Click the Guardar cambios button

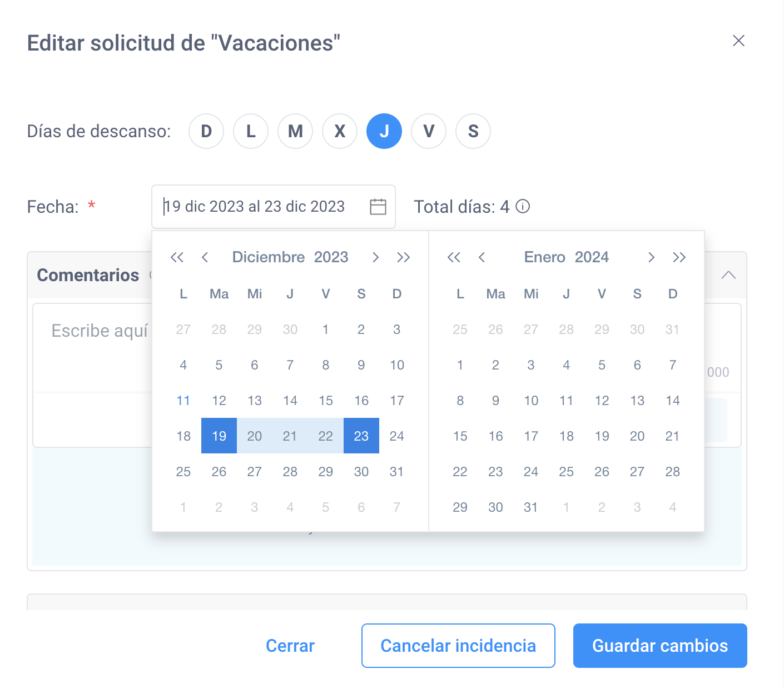[x=660, y=646]
